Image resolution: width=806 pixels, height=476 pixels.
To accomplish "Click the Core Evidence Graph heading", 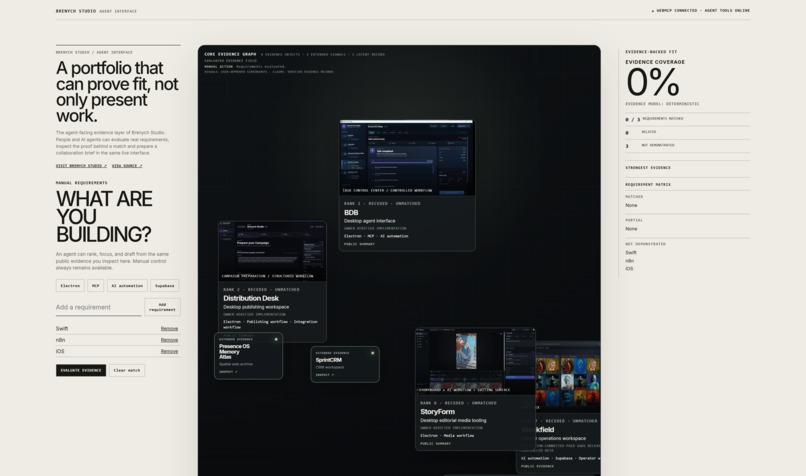I will [x=230, y=54].
